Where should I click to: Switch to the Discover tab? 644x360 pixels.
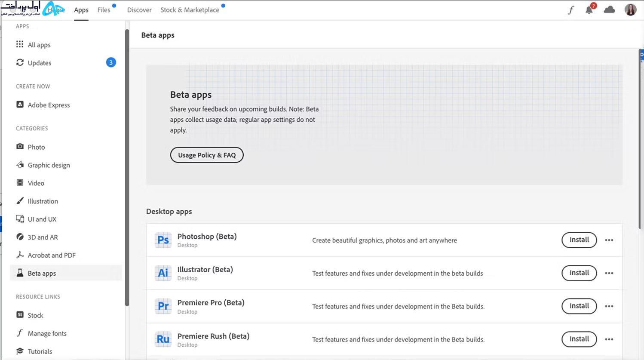coord(139,10)
